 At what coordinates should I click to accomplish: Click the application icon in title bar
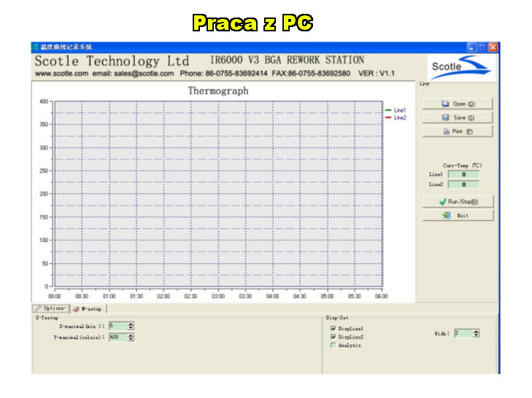tap(35, 47)
